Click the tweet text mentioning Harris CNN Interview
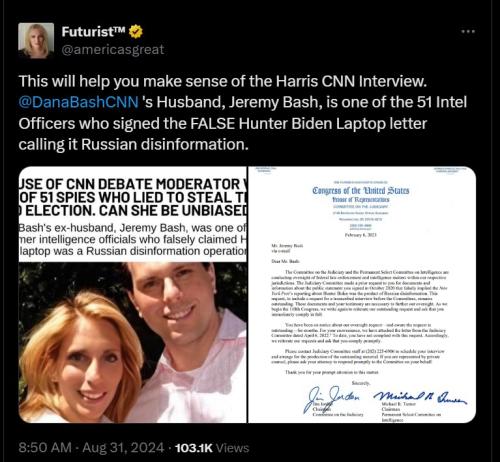 223,81
